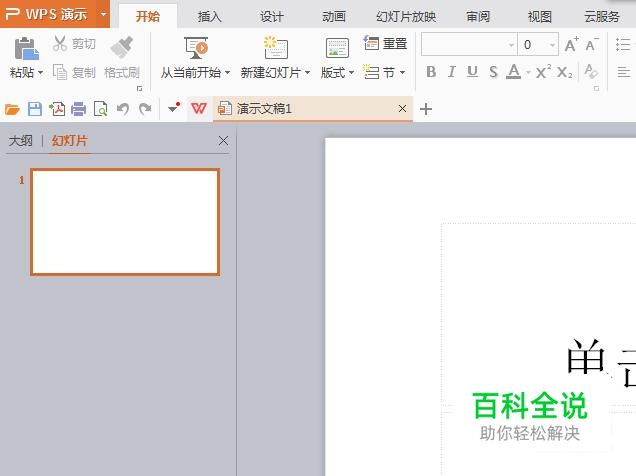The image size is (636, 476).
Task: Expand the 从当前开始 dropdown arrow
Action: (227, 73)
